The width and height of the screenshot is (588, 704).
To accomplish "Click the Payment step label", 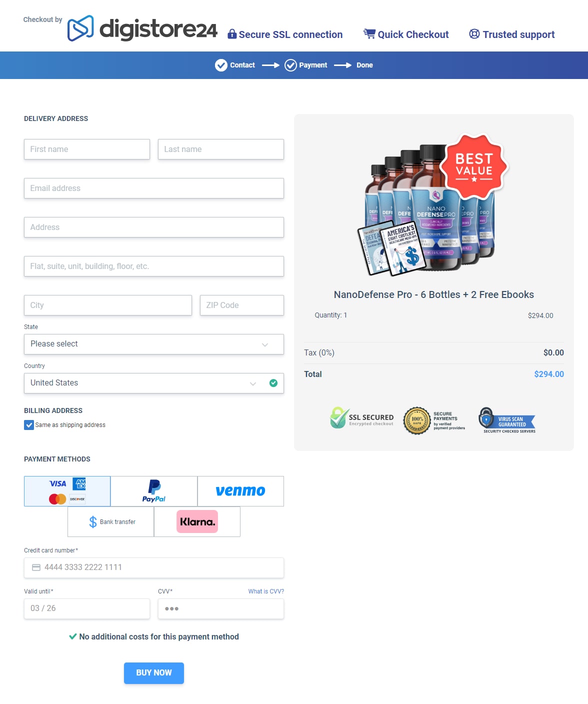I will coord(313,65).
